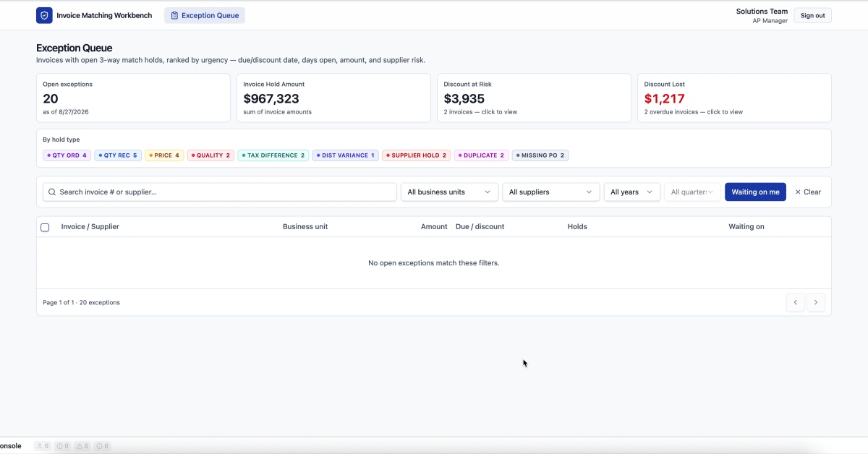Click the Due / discount column header
This screenshot has height=454, width=868.
[x=480, y=226]
